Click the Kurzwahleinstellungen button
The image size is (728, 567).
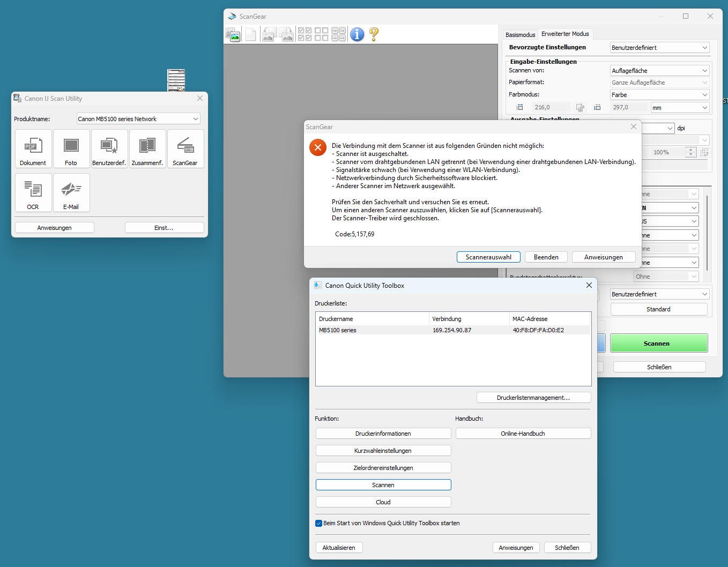(383, 451)
